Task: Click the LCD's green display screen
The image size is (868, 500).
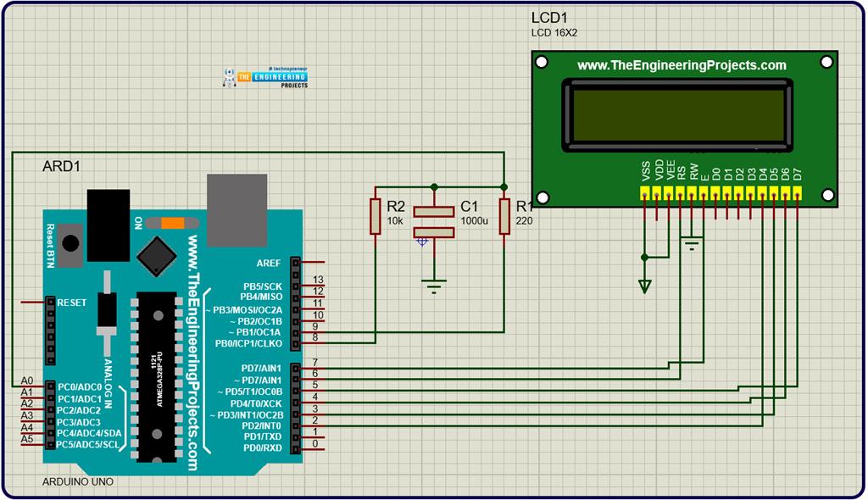Action: [678, 115]
